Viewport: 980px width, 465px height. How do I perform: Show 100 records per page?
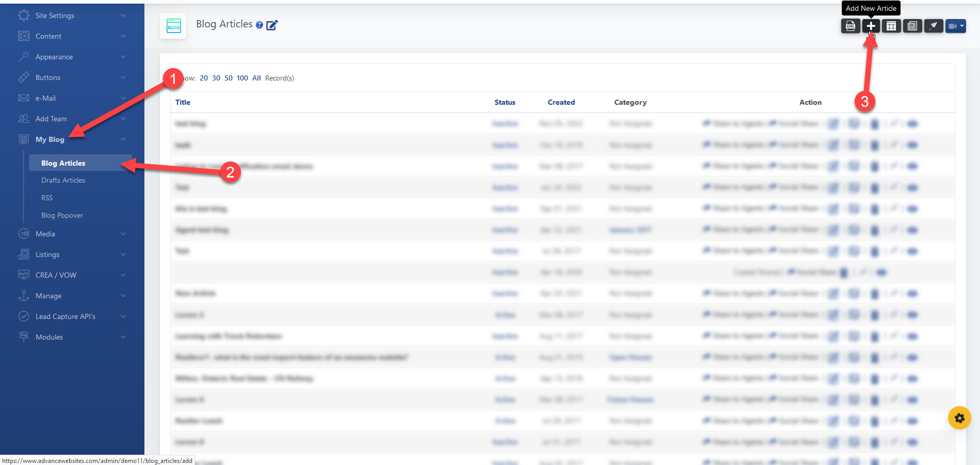pyautogui.click(x=242, y=78)
